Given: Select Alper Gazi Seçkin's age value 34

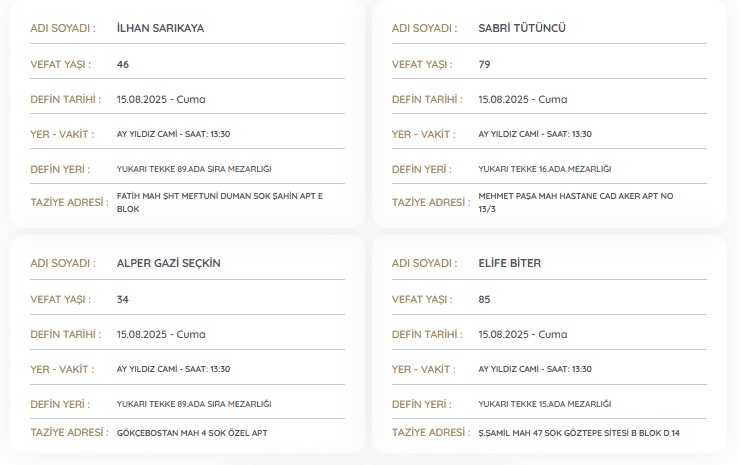Looking at the screenshot, I should pyautogui.click(x=123, y=299).
